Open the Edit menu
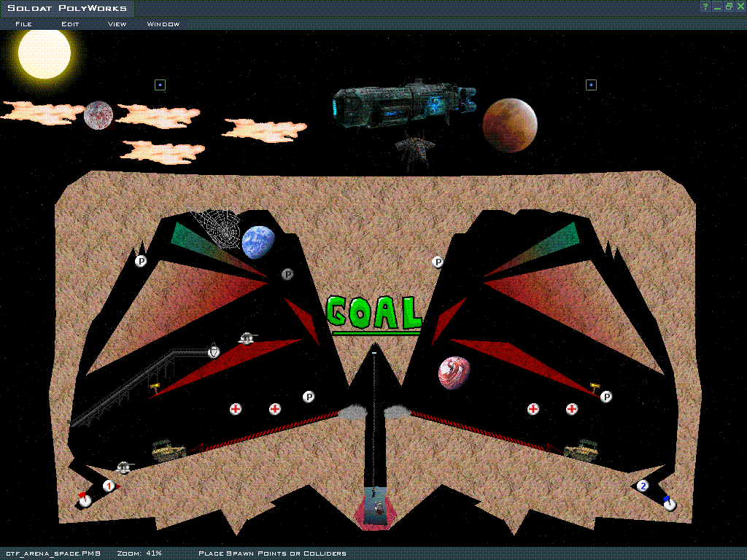This screenshot has height=560, width=747. coord(70,24)
